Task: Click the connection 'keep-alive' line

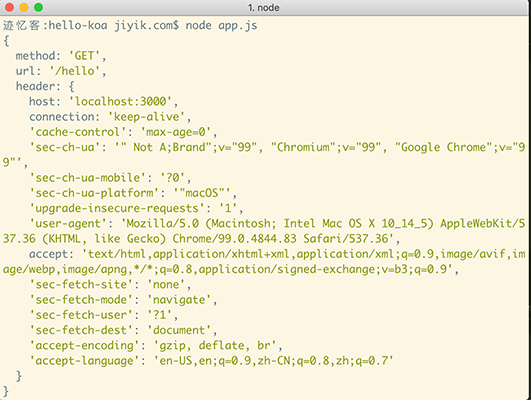Action: click(110, 117)
